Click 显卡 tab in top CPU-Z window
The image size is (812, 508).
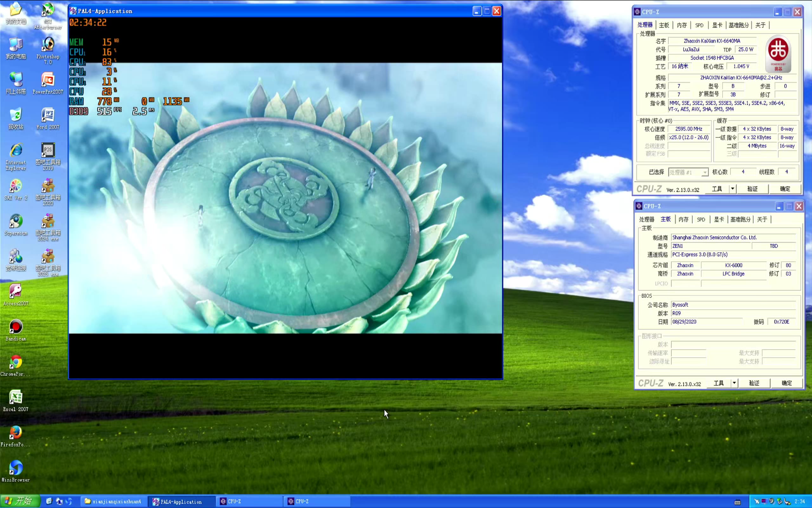(717, 25)
